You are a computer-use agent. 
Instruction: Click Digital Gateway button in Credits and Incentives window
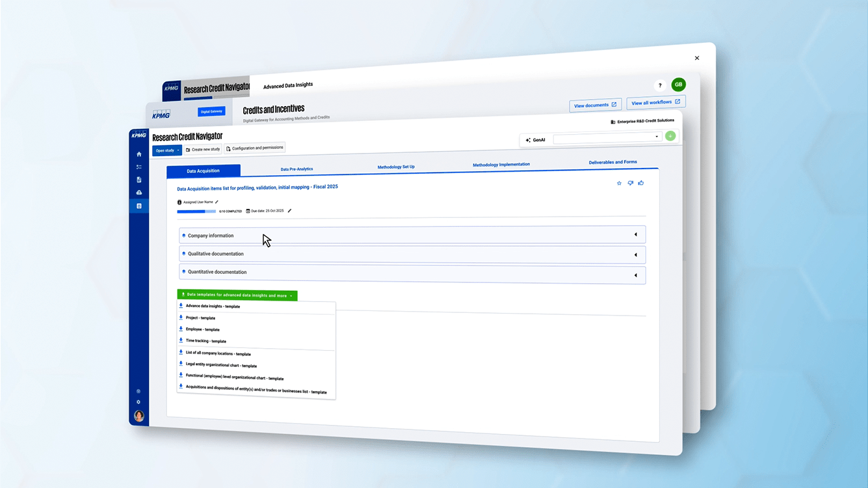[211, 111]
